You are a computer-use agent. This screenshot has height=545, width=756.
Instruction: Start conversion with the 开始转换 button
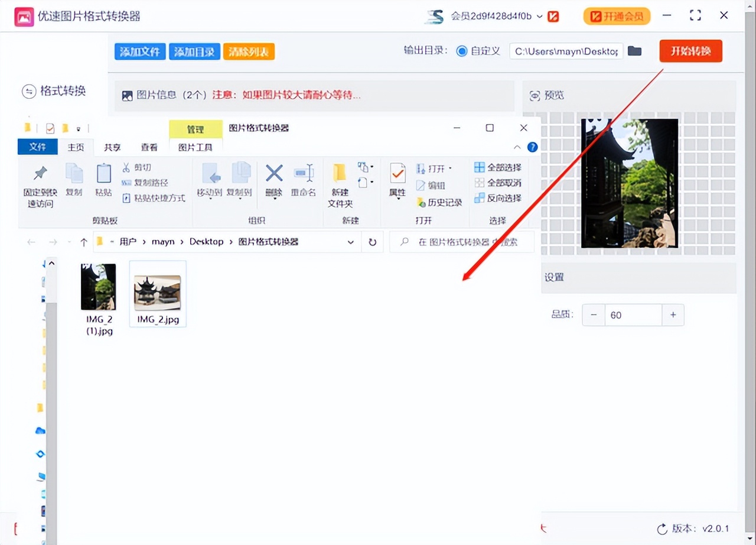(690, 51)
